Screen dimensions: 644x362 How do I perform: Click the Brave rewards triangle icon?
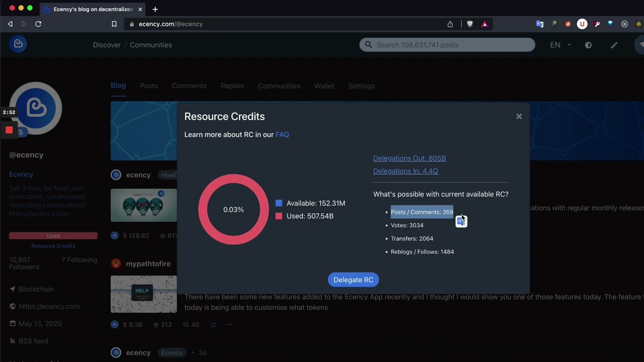[x=485, y=24]
